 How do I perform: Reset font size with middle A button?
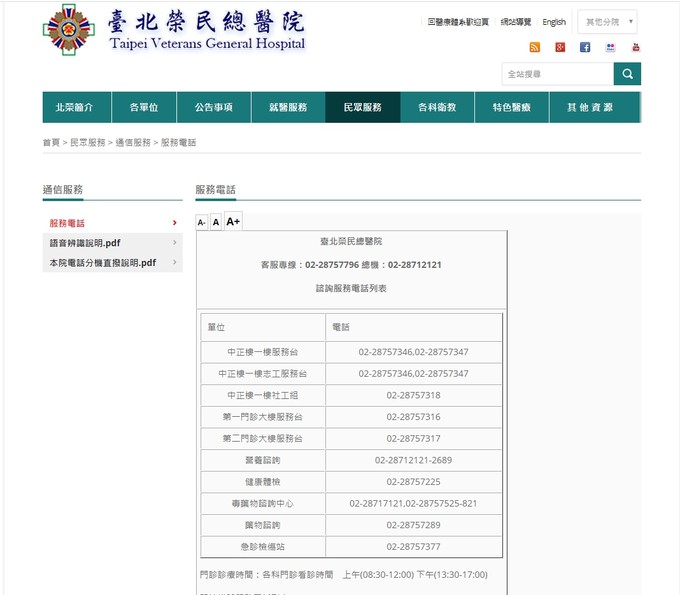(x=216, y=222)
